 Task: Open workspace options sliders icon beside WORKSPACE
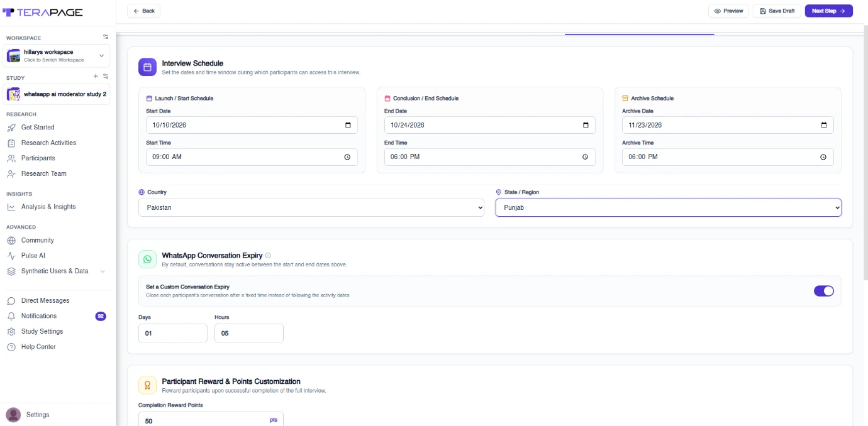click(106, 37)
